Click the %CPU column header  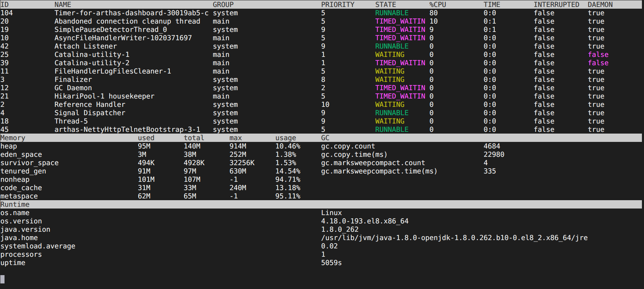tap(437, 5)
